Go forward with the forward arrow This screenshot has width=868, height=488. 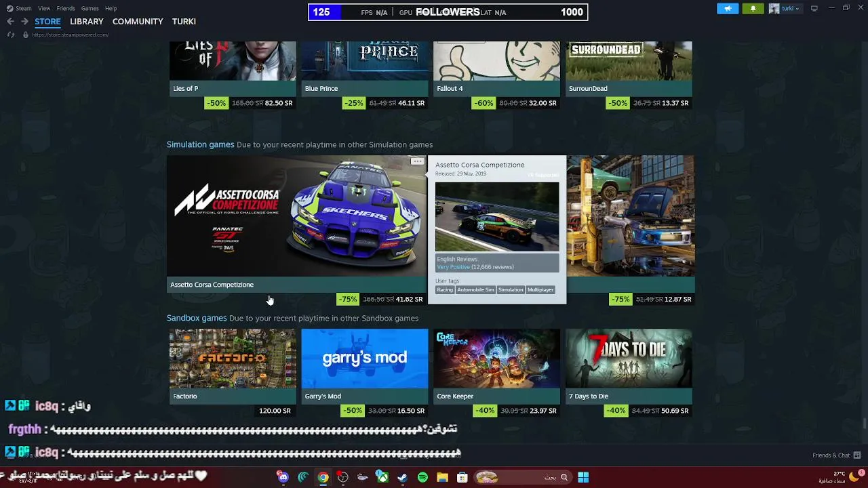24,22
